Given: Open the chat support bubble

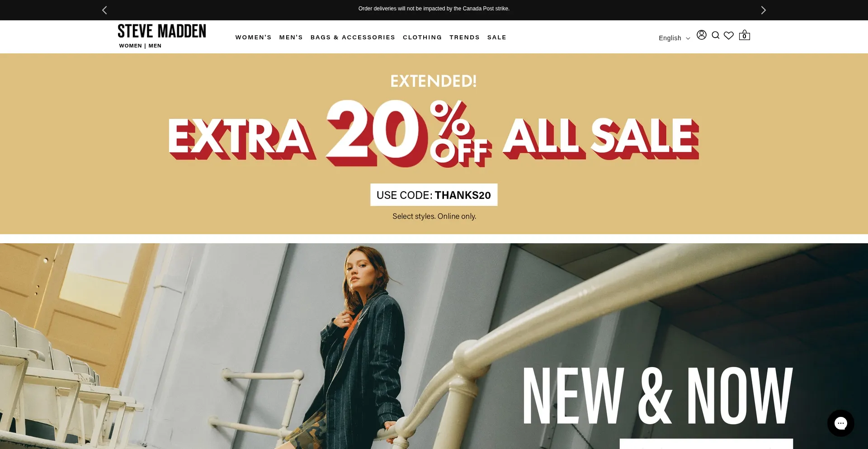Looking at the screenshot, I should point(840,423).
